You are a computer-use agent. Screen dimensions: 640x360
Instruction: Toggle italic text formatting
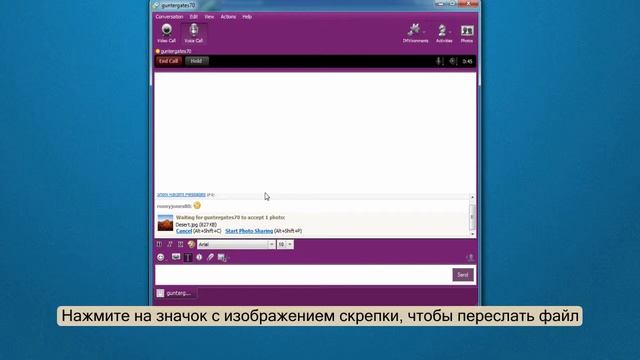pos(170,244)
